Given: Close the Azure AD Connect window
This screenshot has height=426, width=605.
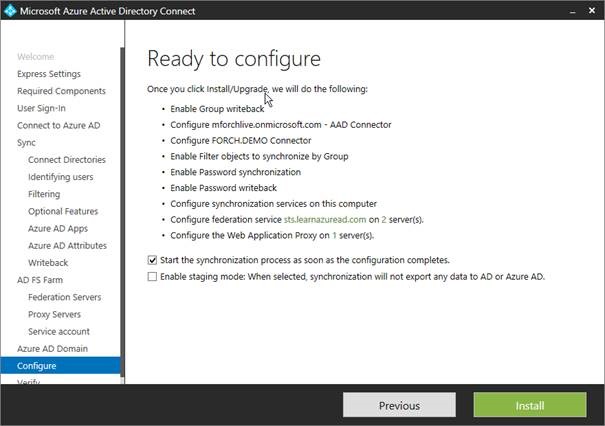Looking at the screenshot, I should click(x=591, y=11).
